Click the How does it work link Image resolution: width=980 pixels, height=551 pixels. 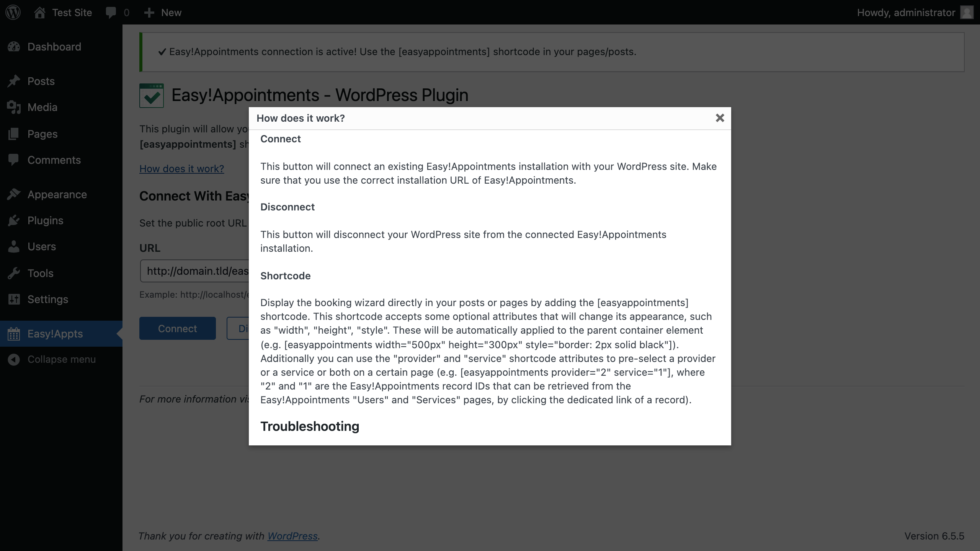click(182, 169)
